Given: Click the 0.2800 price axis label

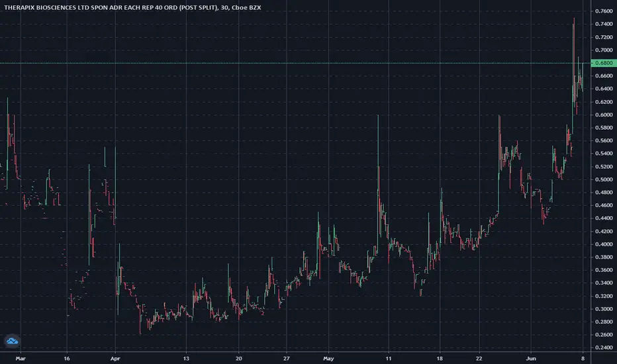Looking at the screenshot, I should pos(604,322).
